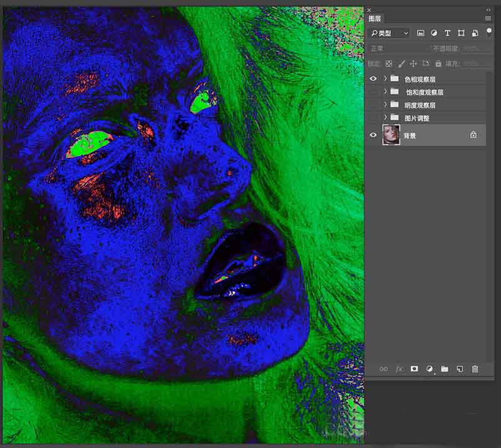
Task: Hide the 色相观察层 group
Action: [374, 79]
